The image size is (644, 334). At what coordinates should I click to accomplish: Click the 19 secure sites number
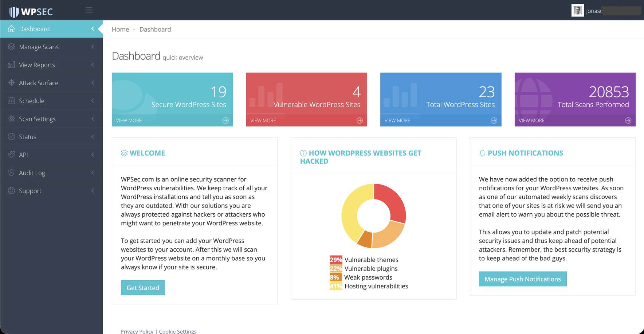pyautogui.click(x=219, y=92)
